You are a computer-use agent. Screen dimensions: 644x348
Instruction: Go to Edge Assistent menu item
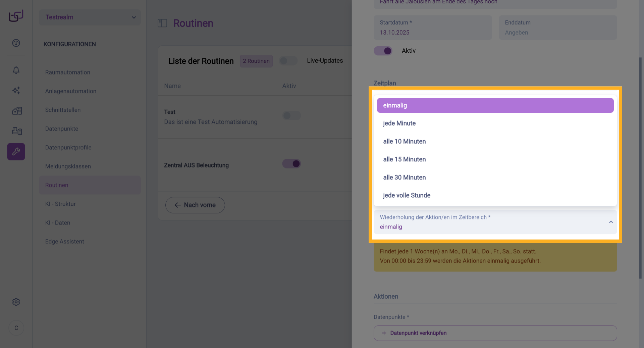pyautogui.click(x=65, y=242)
